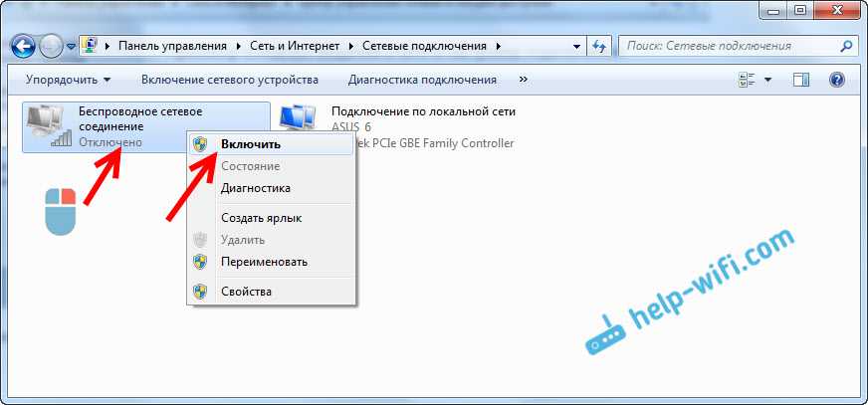Show hidden toolbar commands with » chevron
Image resolution: width=868 pixels, height=405 pixels.
click(524, 80)
